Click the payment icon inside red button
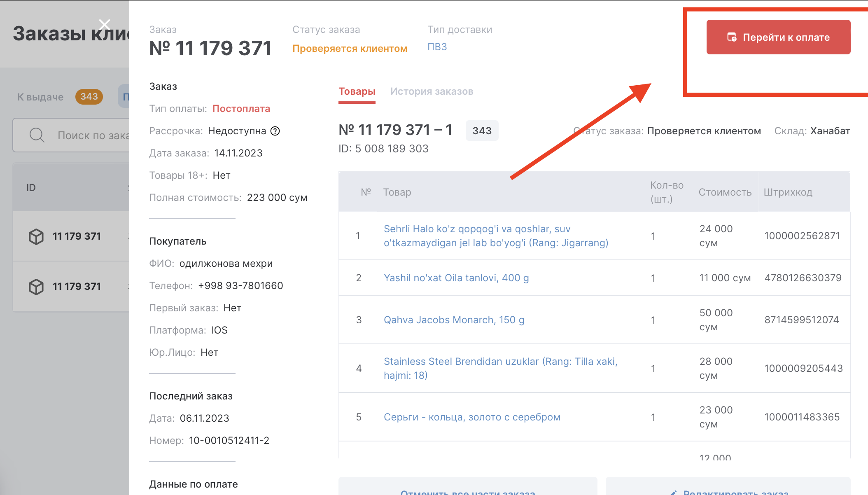Image resolution: width=868 pixels, height=495 pixels. [x=732, y=37]
